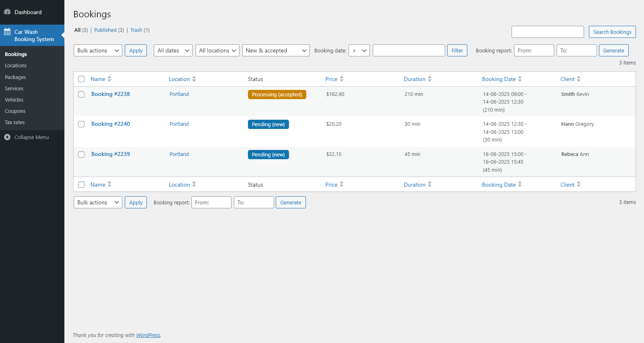
Task: Click sort arrows beside Price in table footer
Action: click(342, 184)
